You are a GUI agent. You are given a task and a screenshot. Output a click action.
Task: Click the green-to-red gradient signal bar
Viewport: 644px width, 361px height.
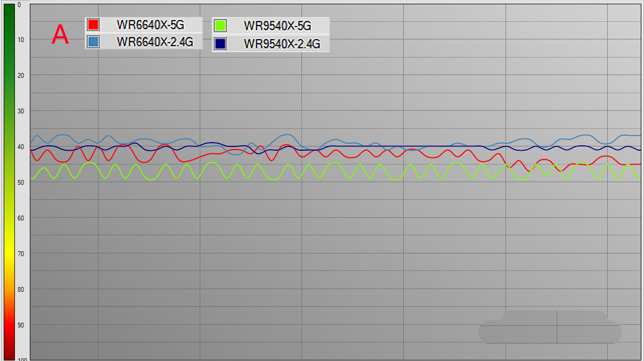pyautogui.click(x=9, y=182)
